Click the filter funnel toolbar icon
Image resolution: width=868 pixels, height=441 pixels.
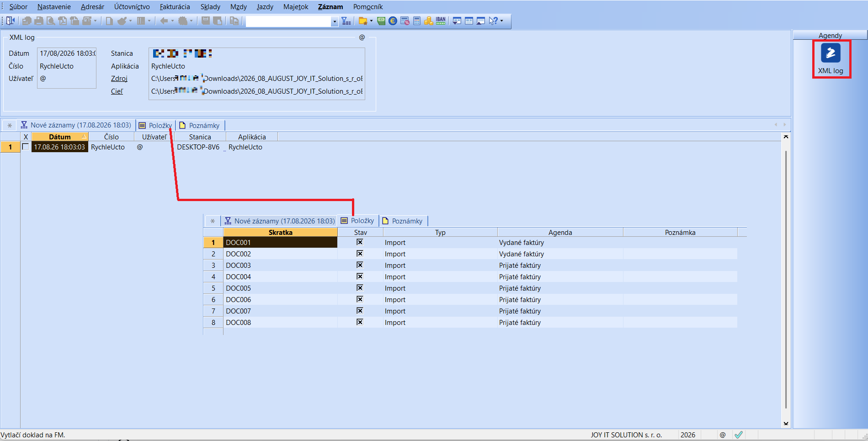pos(346,21)
